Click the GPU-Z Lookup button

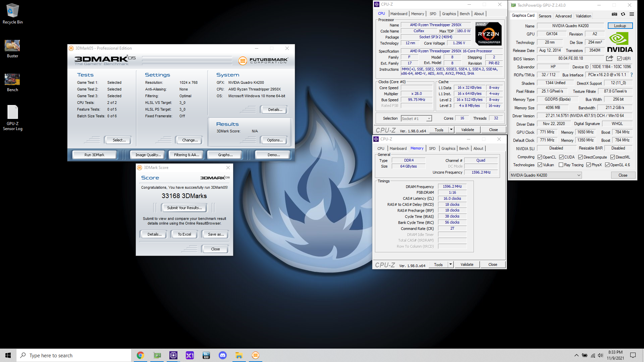(x=620, y=26)
